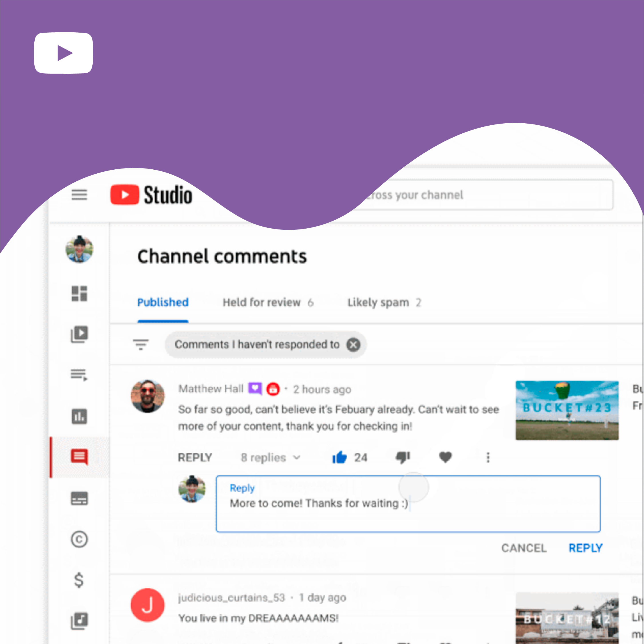The width and height of the screenshot is (644, 644).
Task: Open the Audio library sidebar icon
Action: coord(79,621)
